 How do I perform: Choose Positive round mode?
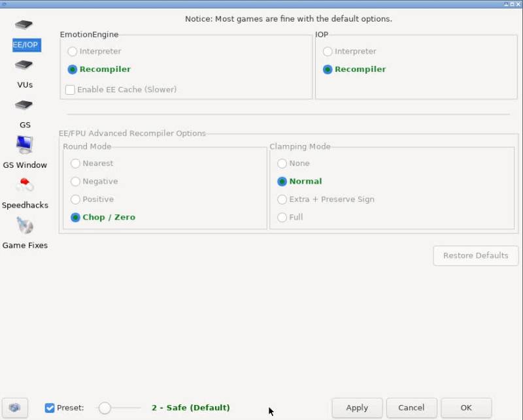[75, 199]
